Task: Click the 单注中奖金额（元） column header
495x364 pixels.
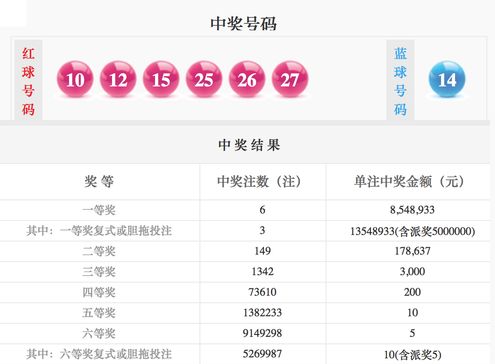Action: tap(409, 182)
